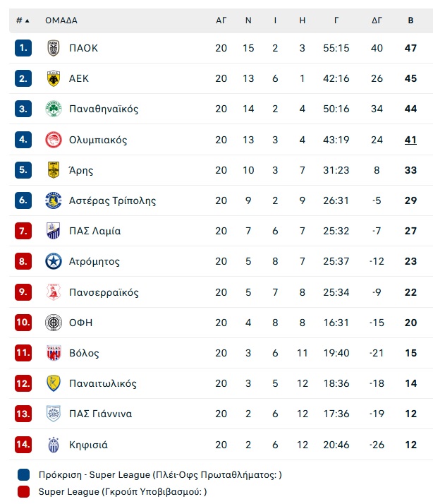Sort standings by ΟΜΑΔΑ column header
The height and width of the screenshot is (504, 433).
[x=61, y=20]
